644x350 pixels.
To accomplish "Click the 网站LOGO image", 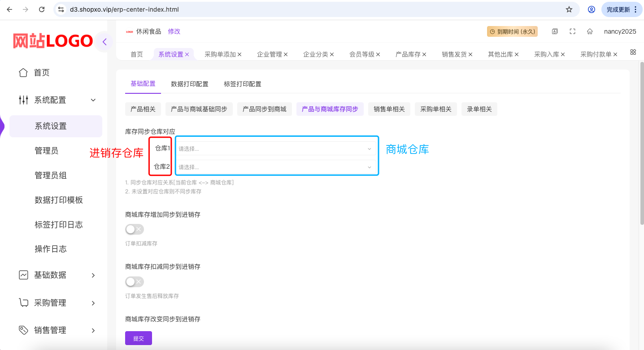I will click(52, 41).
